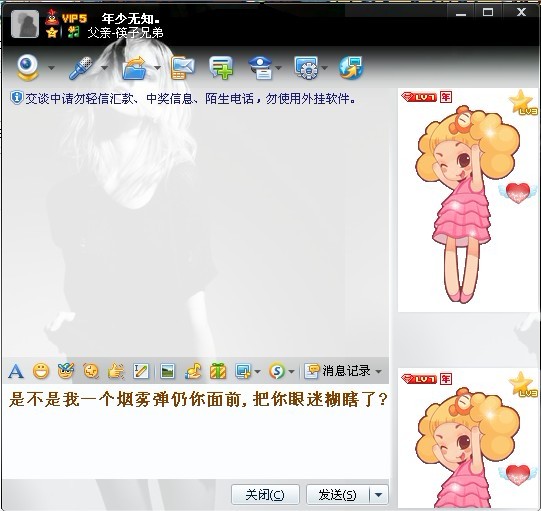Click the upper QQ show cartoon girl
The image size is (541, 511).
click(x=468, y=204)
